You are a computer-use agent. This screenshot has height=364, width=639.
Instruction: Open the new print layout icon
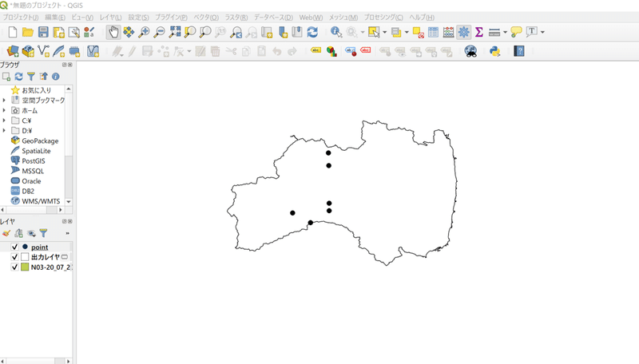click(58, 32)
